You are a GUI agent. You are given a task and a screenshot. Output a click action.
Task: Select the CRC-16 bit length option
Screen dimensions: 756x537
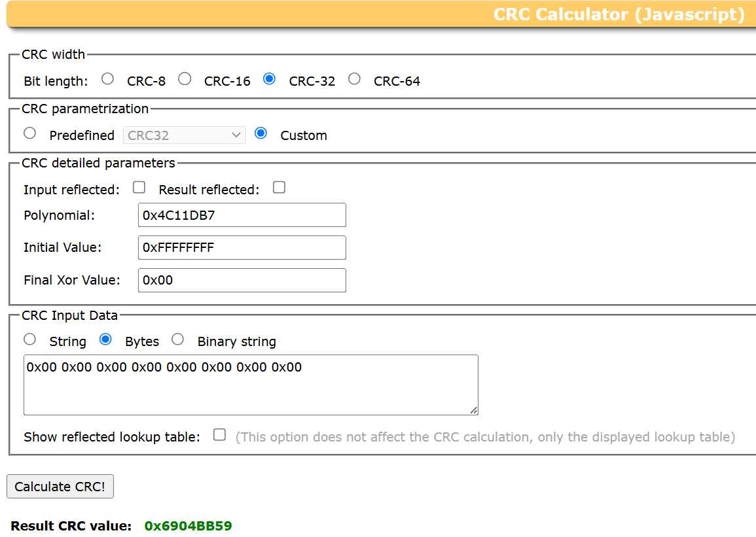[185, 79]
